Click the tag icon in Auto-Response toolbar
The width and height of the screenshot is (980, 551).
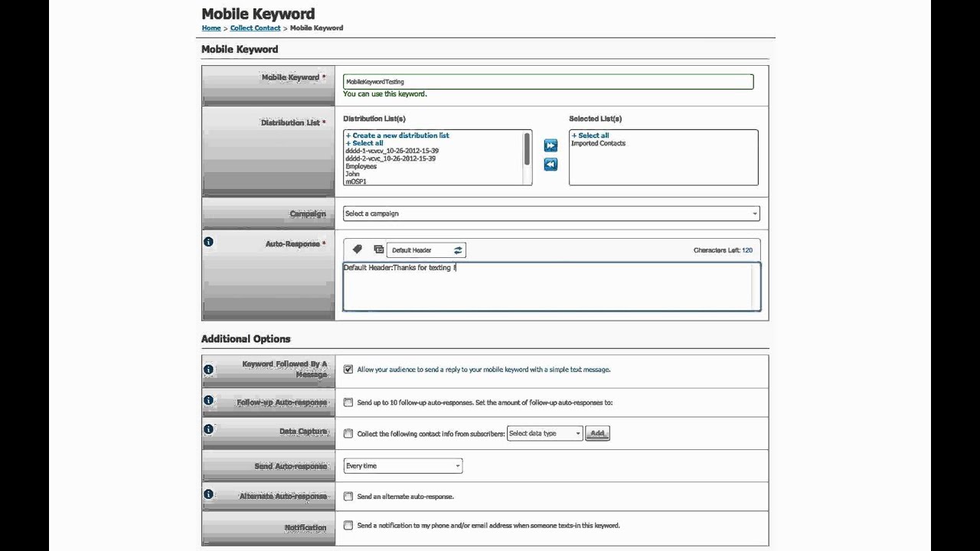tap(357, 249)
